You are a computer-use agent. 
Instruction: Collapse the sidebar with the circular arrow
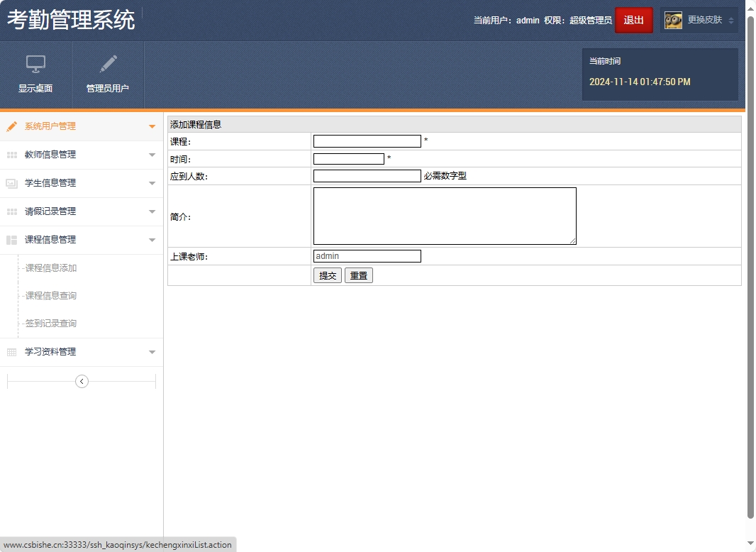point(81,381)
